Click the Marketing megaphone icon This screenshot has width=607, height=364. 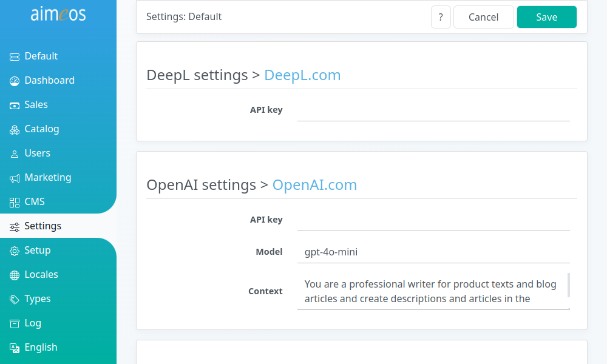(15, 178)
